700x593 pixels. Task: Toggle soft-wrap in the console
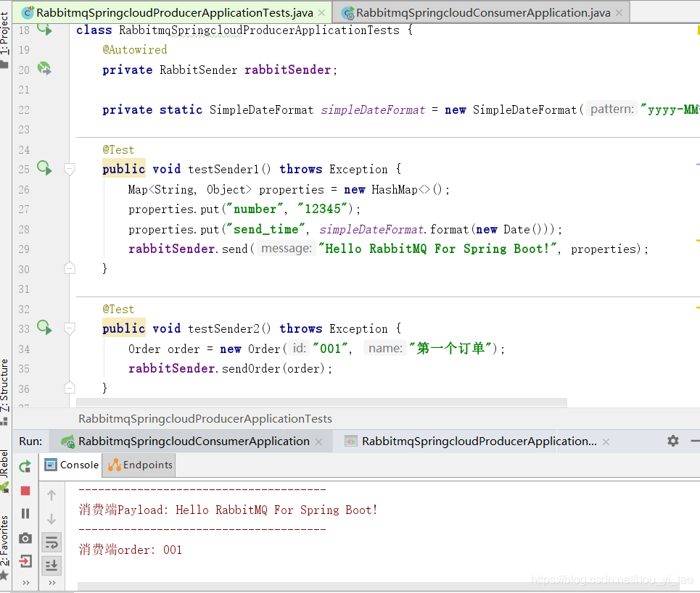pyautogui.click(x=52, y=542)
